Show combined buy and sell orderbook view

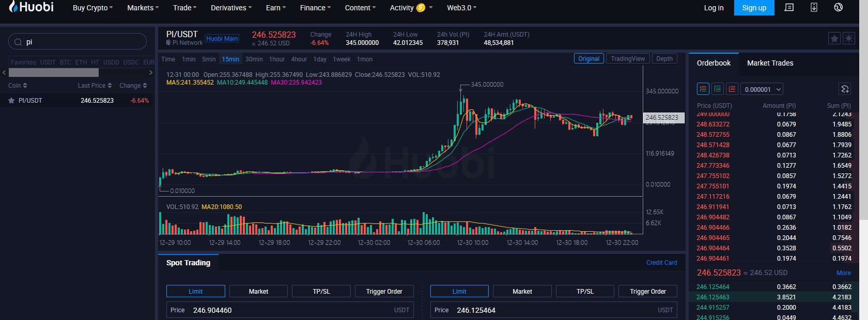click(703, 89)
